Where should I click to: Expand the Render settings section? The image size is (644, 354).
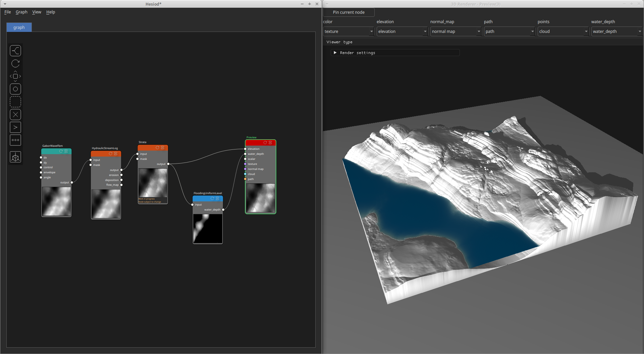coord(395,53)
